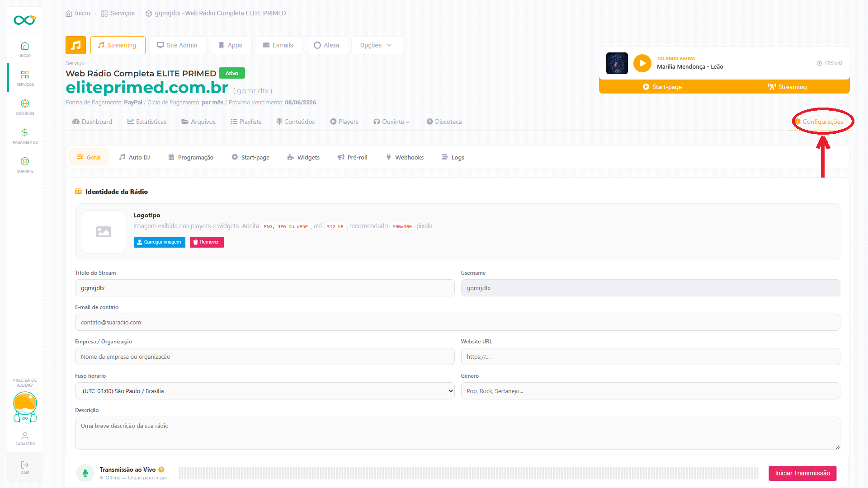The width and height of the screenshot is (868, 488).
Task: Click the Remover logo button
Action: [207, 242]
